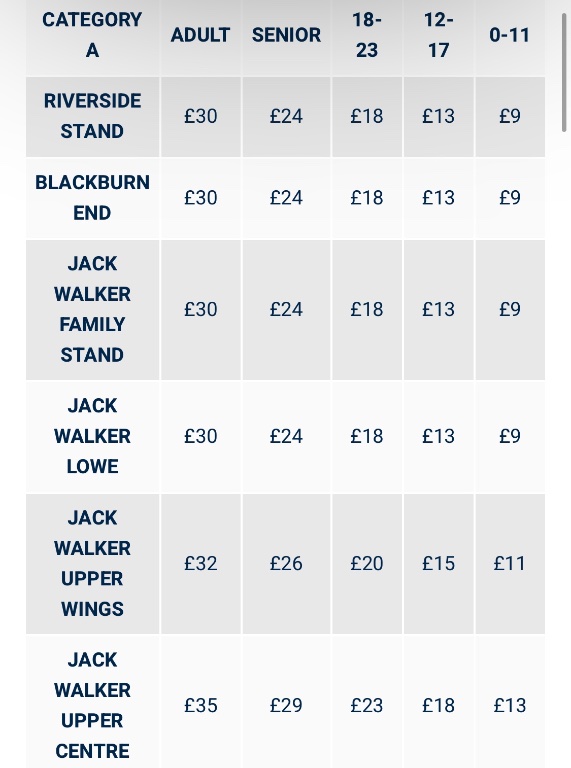Click the page's vertical scrollbar thumb
Viewport: 571px width, 768px height.
[564, 72]
